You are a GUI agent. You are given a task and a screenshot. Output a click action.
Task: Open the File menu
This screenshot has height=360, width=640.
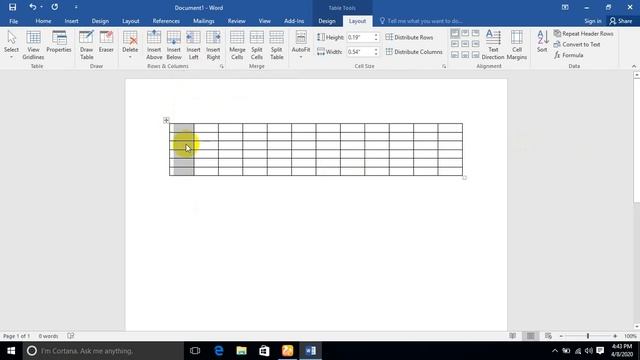13,21
